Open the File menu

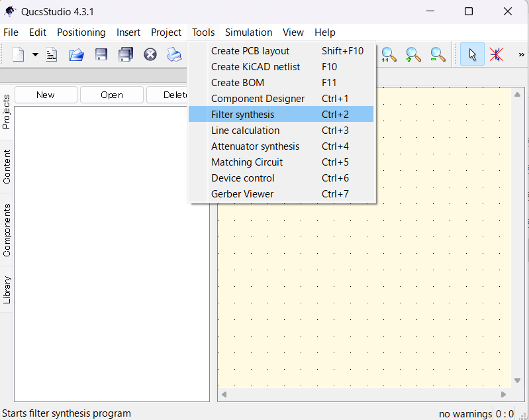point(11,32)
